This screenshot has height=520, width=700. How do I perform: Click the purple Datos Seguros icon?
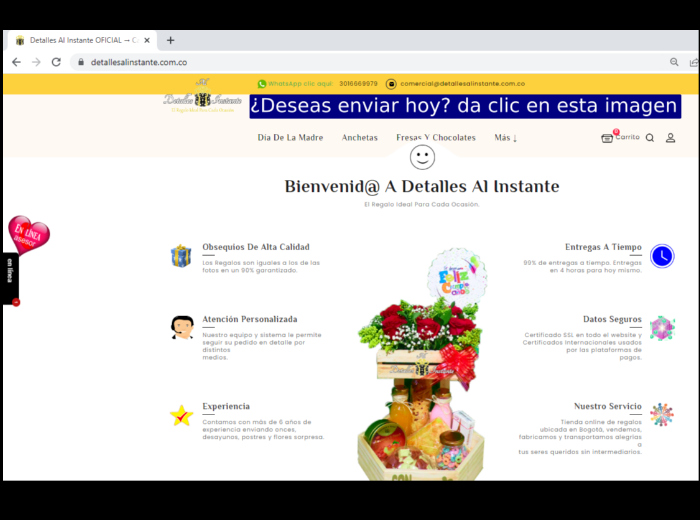(x=662, y=329)
